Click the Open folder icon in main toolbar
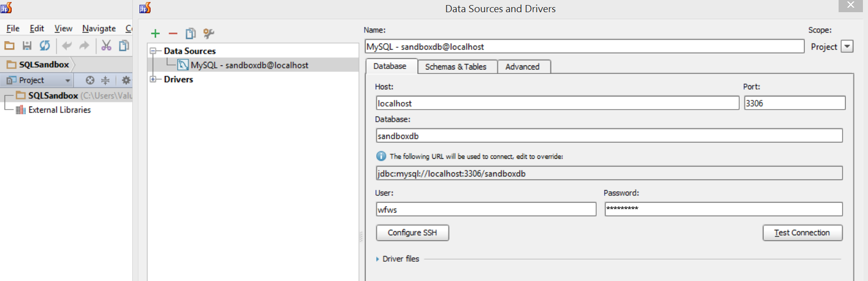This screenshot has width=868, height=281. coord(10,46)
